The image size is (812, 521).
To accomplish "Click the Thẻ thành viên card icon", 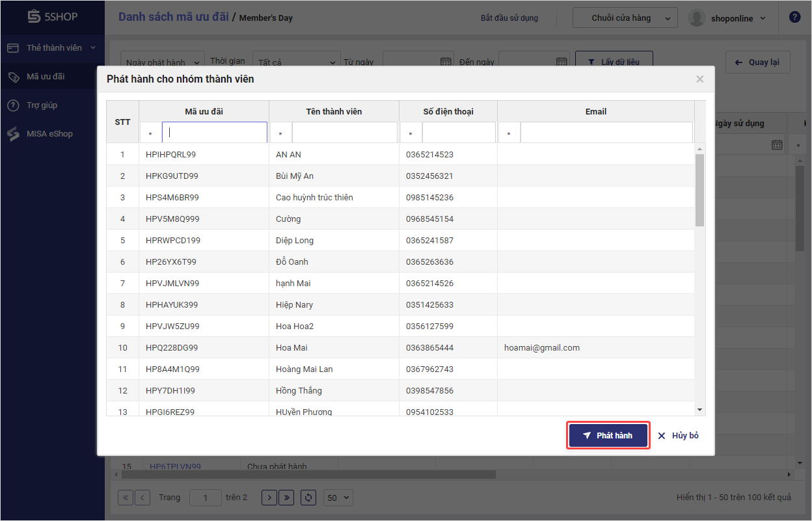I will pyautogui.click(x=13, y=48).
